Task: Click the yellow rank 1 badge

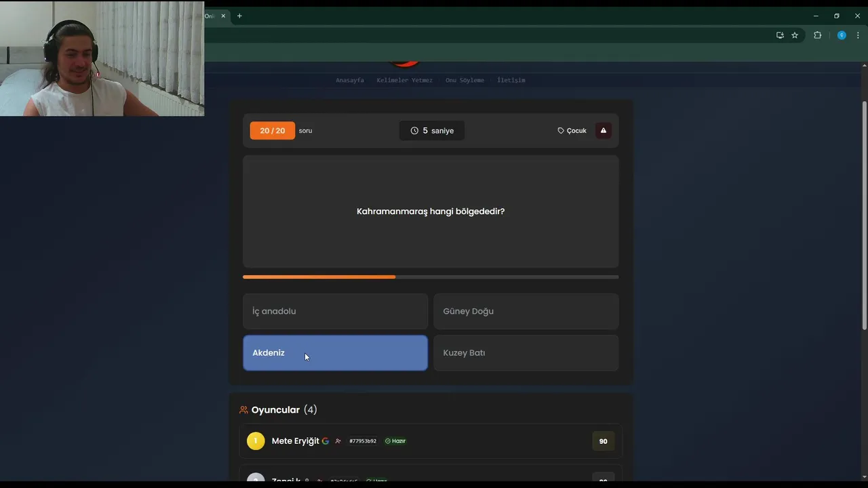Action: pos(256,441)
